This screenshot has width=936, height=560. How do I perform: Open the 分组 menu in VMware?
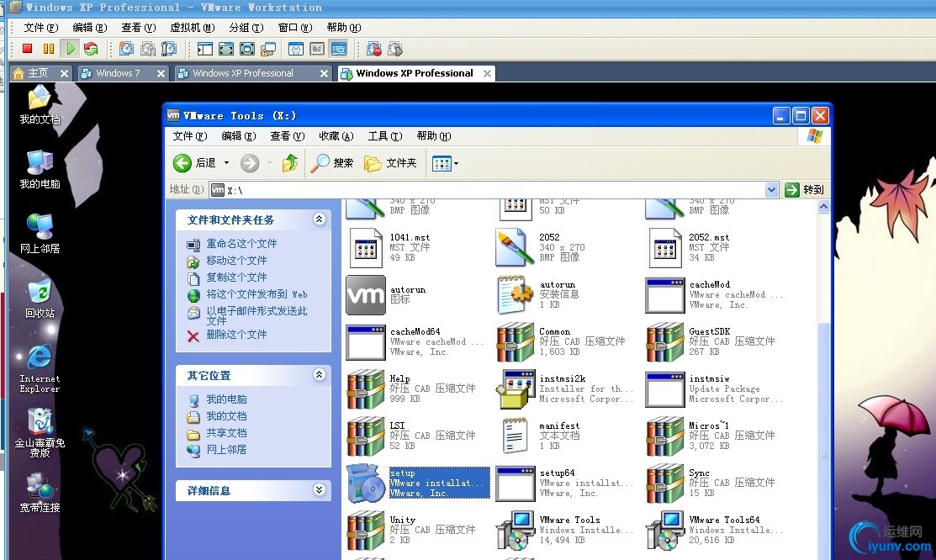pyautogui.click(x=246, y=28)
